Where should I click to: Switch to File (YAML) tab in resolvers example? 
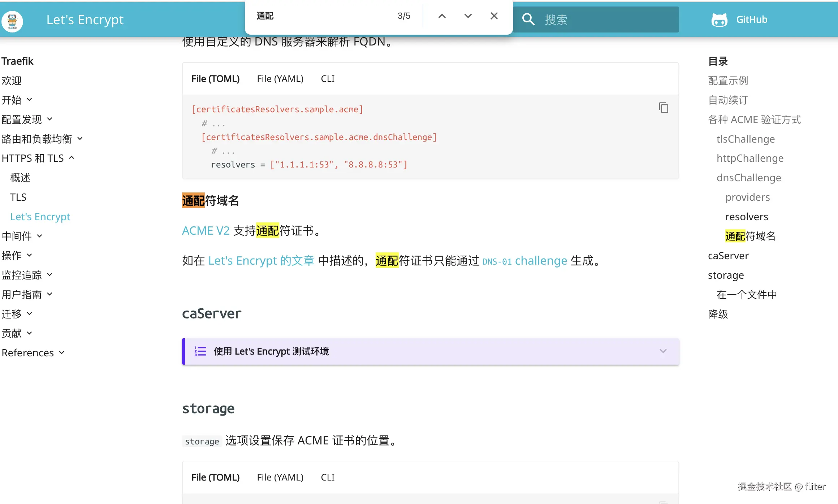pos(280,79)
